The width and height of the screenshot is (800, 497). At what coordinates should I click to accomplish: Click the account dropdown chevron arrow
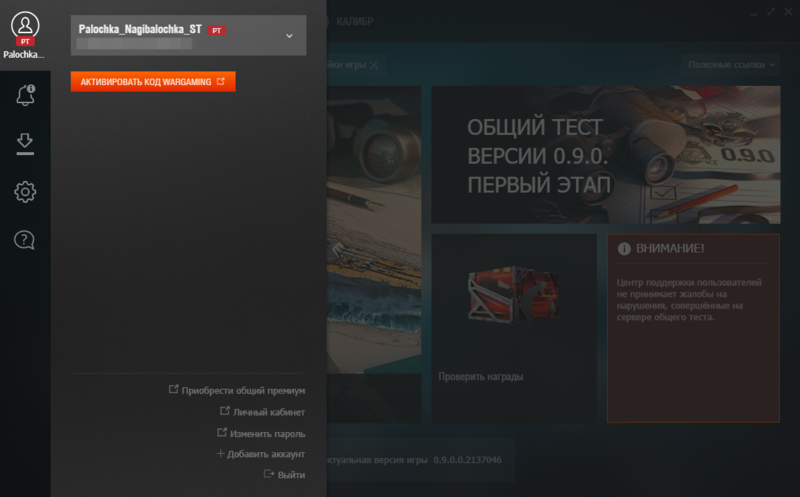coord(289,36)
